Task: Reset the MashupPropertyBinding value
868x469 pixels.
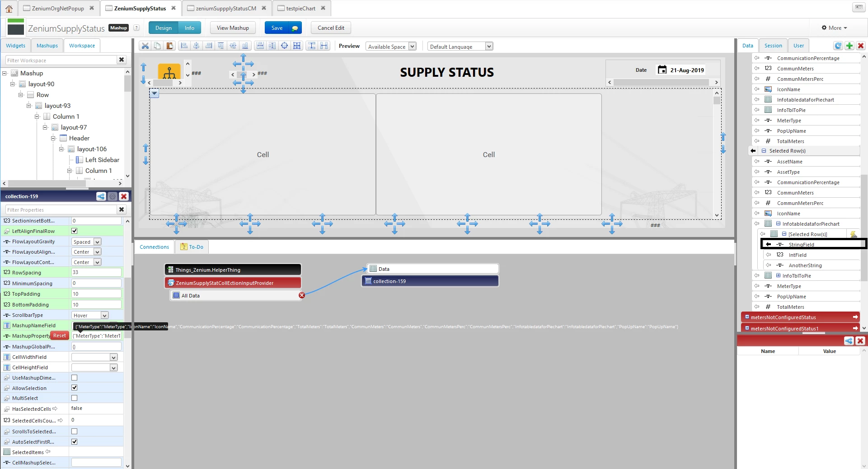Action: (60, 335)
